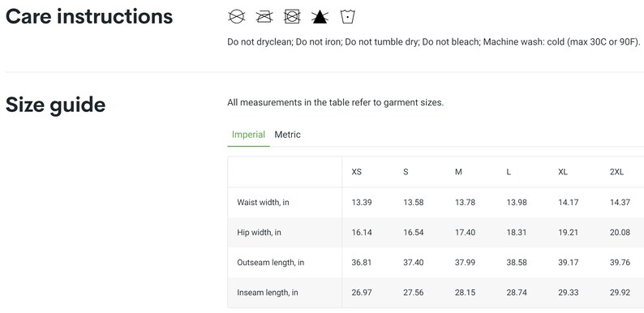Select the 13.39 waist width value
The height and width of the screenshot is (313, 644).
pyautogui.click(x=362, y=203)
